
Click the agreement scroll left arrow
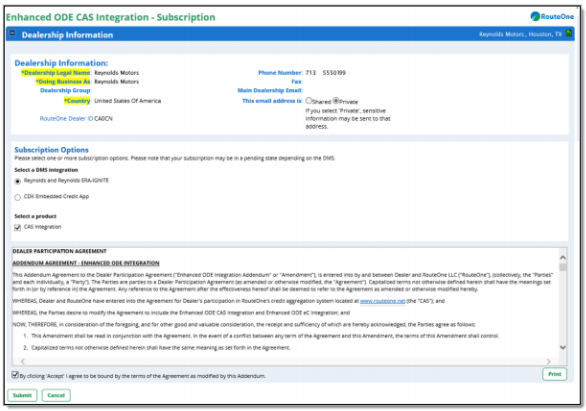pos(23,361)
